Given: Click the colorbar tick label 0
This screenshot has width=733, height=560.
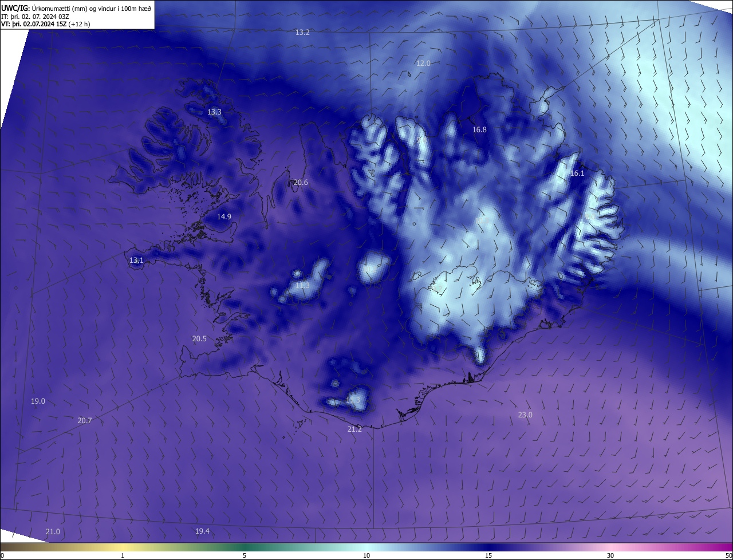Looking at the screenshot, I should click(x=2, y=555).
